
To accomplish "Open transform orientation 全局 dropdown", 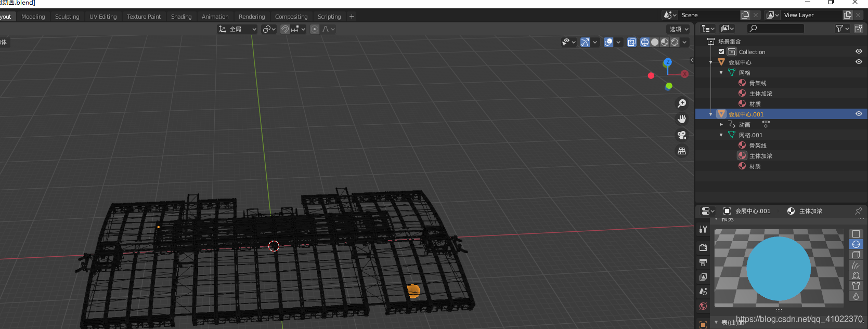I will [238, 29].
